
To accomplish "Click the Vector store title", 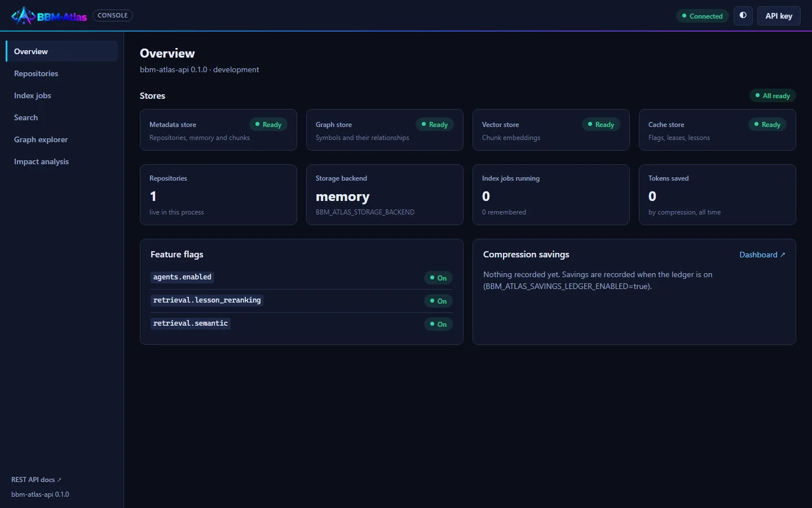I will (500, 125).
